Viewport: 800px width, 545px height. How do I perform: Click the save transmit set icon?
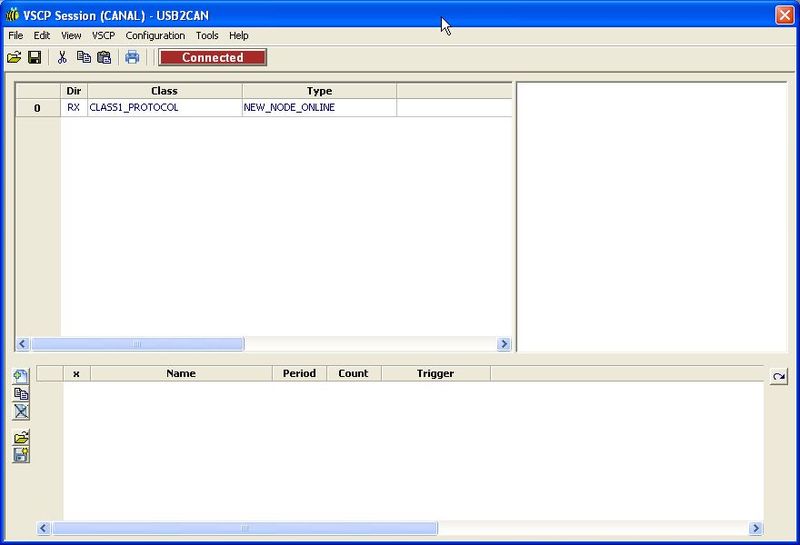pos(21,455)
